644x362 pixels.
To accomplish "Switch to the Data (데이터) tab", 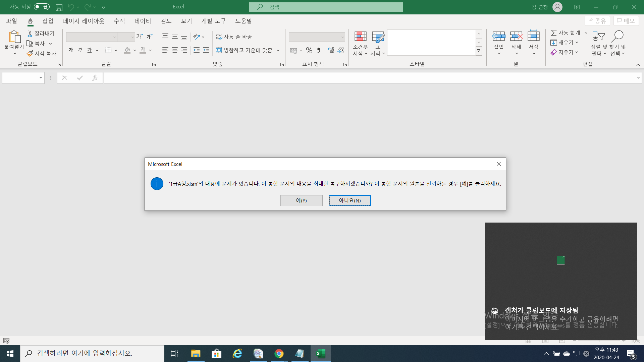I will pos(143,21).
